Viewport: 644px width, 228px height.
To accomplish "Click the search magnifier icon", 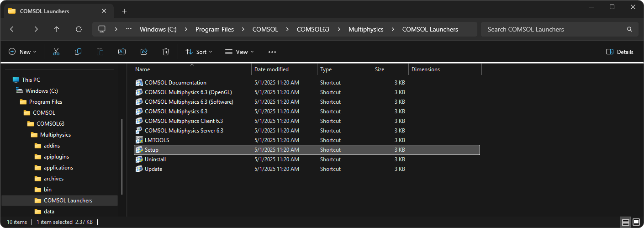I will pos(630,29).
